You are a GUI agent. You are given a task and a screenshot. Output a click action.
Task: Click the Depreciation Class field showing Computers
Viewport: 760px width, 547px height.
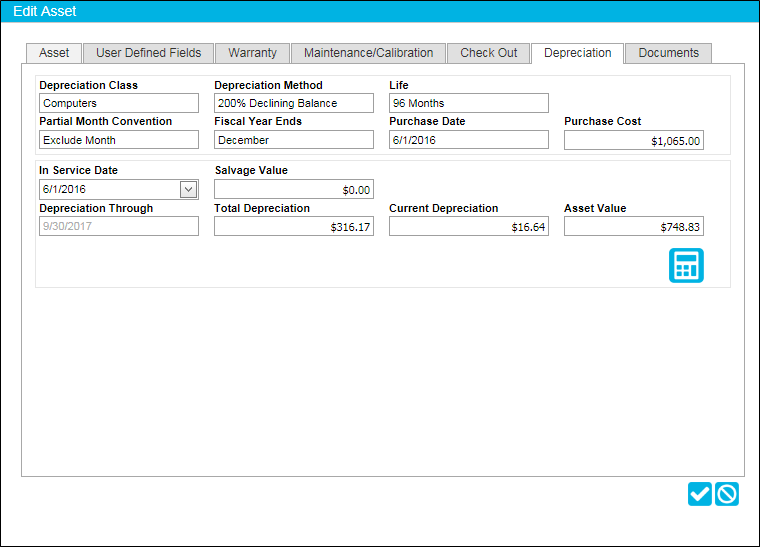[x=119, y=103]
